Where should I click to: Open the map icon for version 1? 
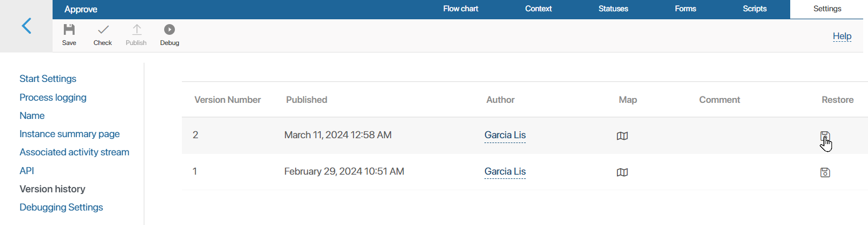[622, 172]
